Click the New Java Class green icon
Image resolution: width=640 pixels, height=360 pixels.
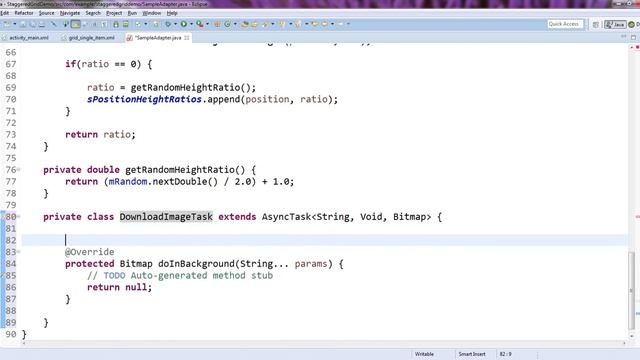[227, 24]
